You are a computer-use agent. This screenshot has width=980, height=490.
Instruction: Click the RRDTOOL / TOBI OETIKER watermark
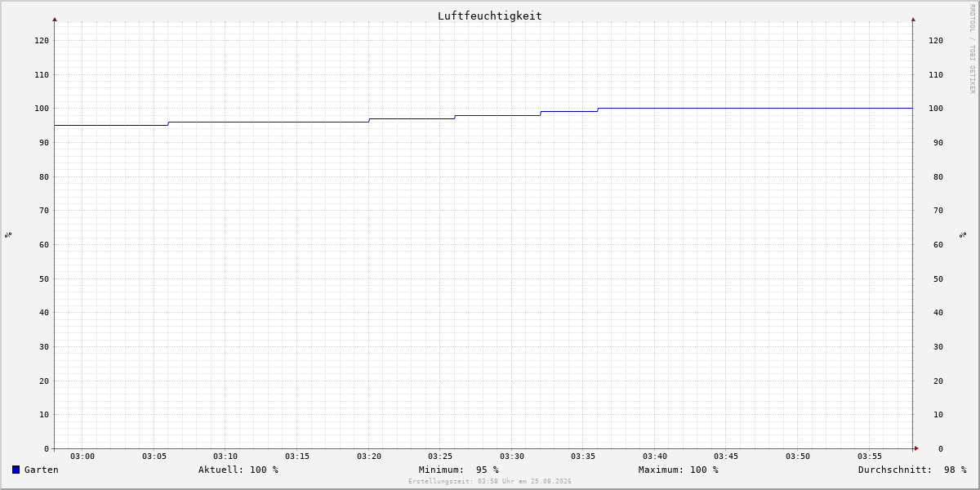pyautogui.click(x=972, y=49)
